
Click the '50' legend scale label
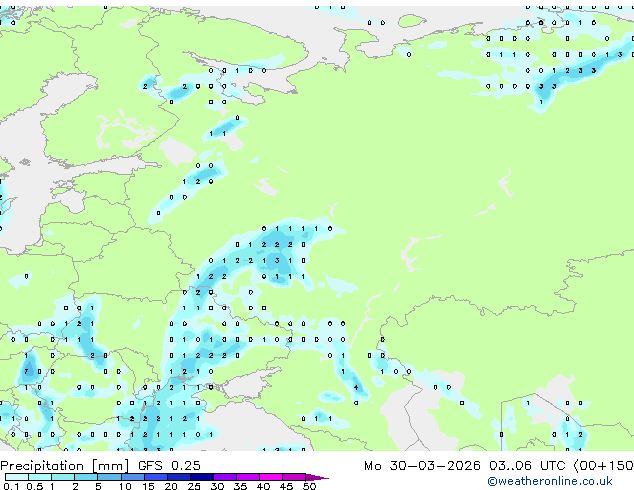(309, 486)
